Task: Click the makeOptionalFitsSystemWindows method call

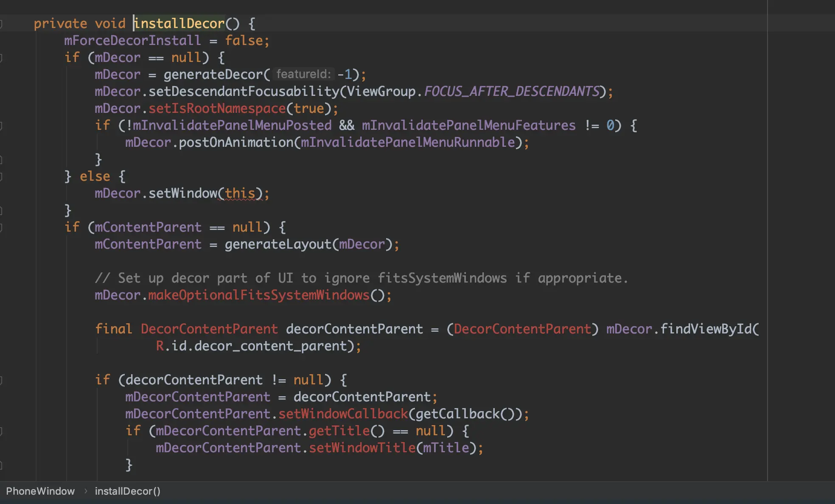Action: 259,295
